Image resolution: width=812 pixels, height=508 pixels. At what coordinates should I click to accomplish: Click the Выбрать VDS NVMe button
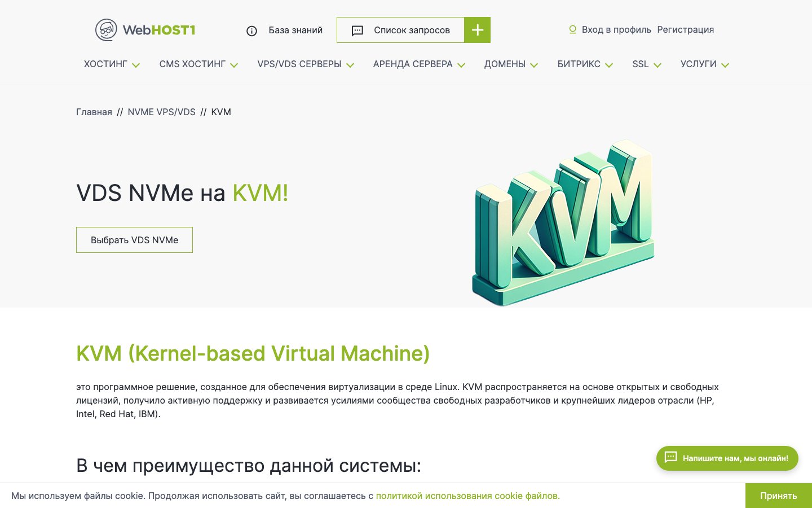[134, 240]
